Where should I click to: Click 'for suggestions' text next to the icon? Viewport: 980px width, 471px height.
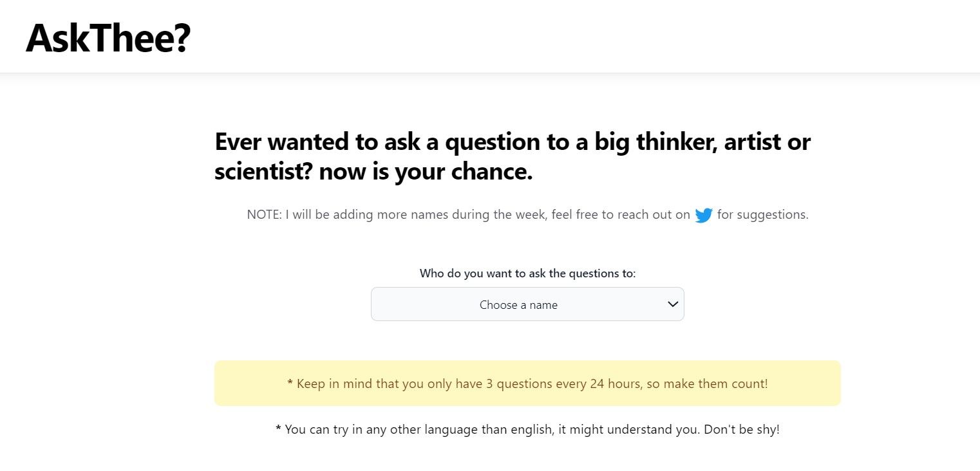pyautogui.click(x=764, y=215)
